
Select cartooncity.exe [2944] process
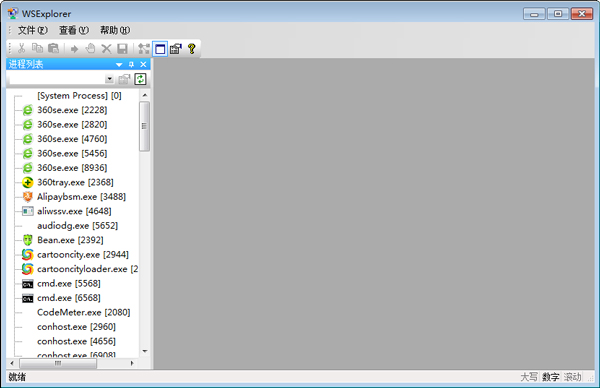[83, 254]
